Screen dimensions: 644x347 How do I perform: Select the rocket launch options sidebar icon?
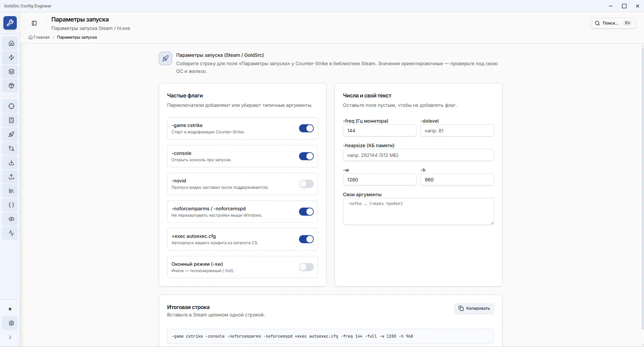(11, 134)
